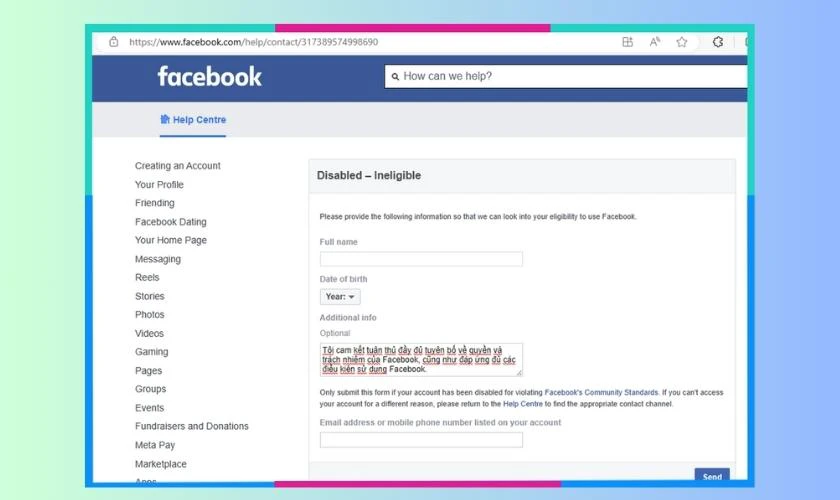Click the Full name input field

tap(421, 259)
